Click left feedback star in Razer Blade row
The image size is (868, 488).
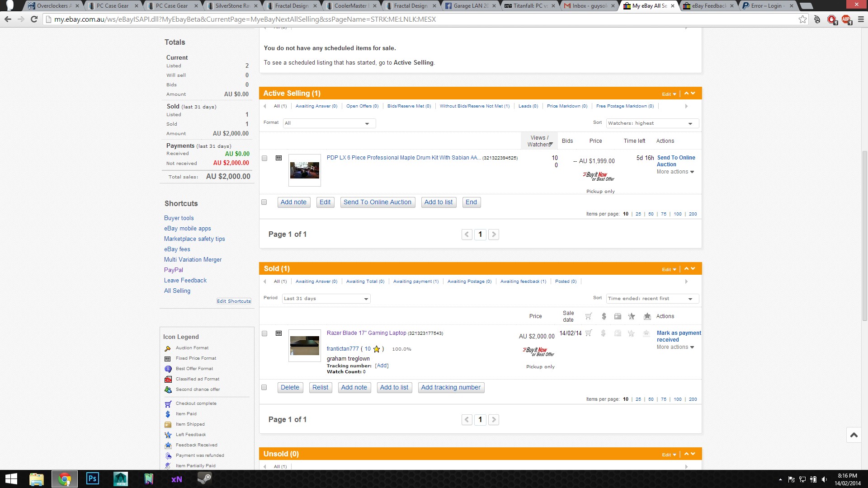(632, 333)
